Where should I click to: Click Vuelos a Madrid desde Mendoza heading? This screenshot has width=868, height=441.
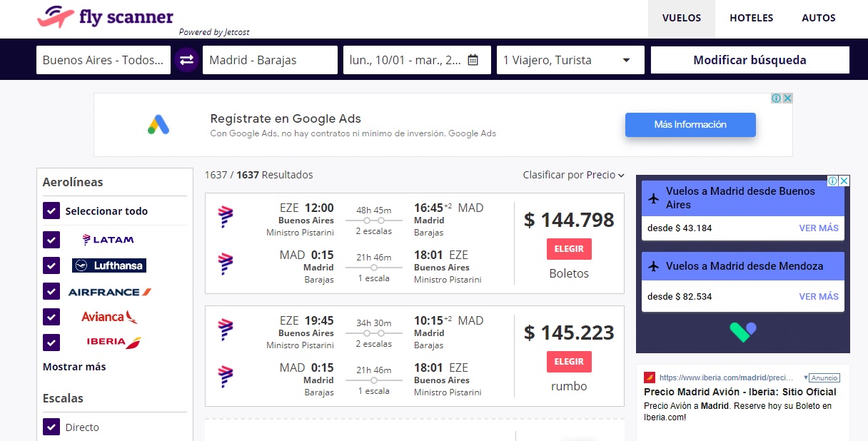[745, 266]
